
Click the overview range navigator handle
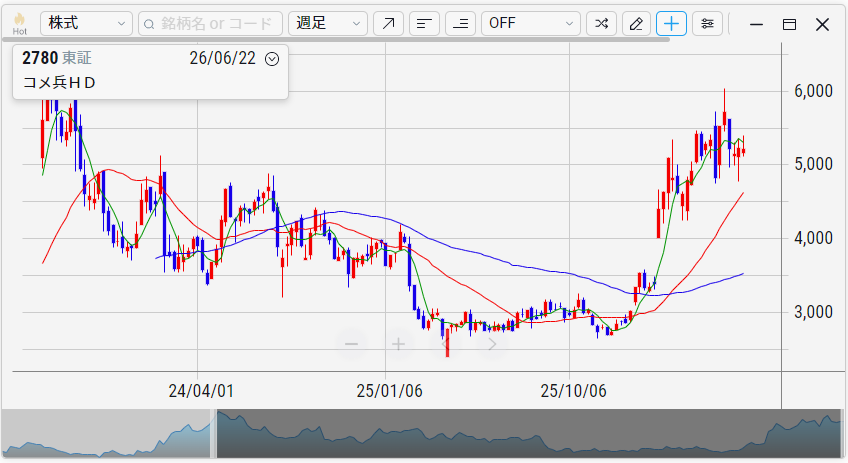point(214,434)
